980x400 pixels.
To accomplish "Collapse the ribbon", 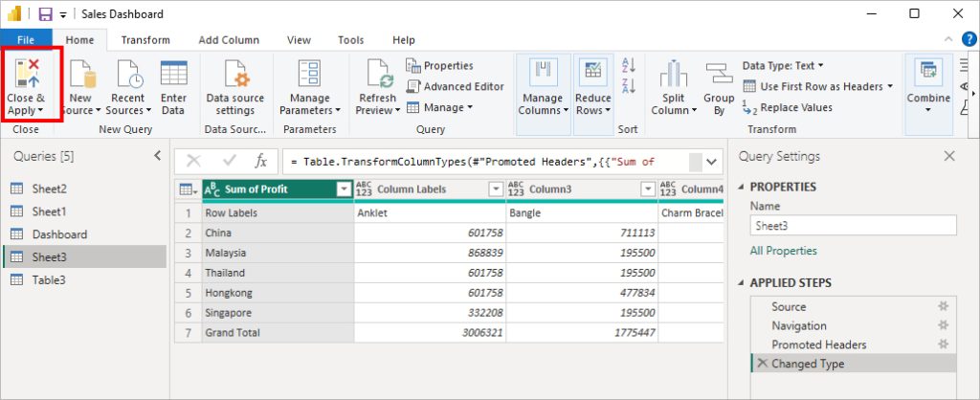I will [948, 39].
